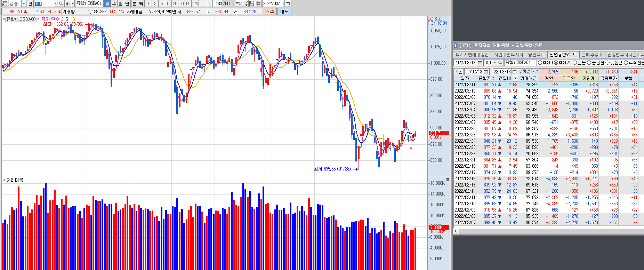Image resolution: width=644 pixels, height=270 pixels.
Task: Open calendar for end date 22/03/13
Action: pyautogui.click(x=514, y=72)
